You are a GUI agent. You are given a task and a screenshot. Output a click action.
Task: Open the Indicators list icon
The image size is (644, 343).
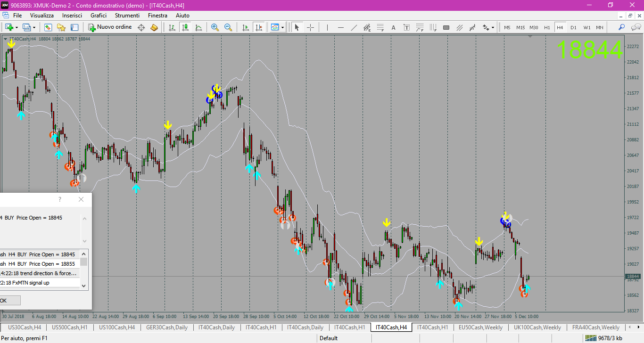(275, 27)
